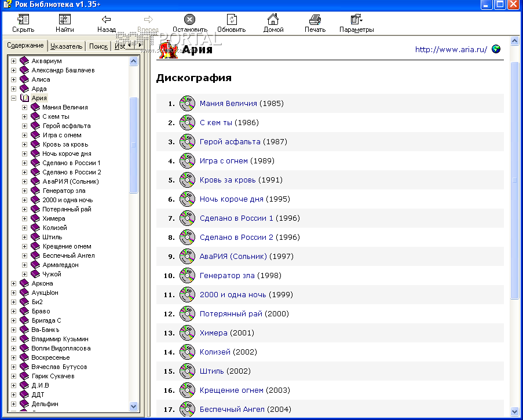Expand the Дельфин tree node

click(14, 404)
